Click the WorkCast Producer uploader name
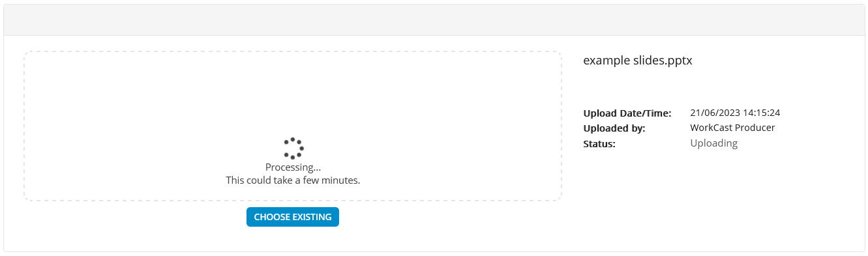Image resolution: width=868 pixels, height=256 pixels. click(732, 128)
